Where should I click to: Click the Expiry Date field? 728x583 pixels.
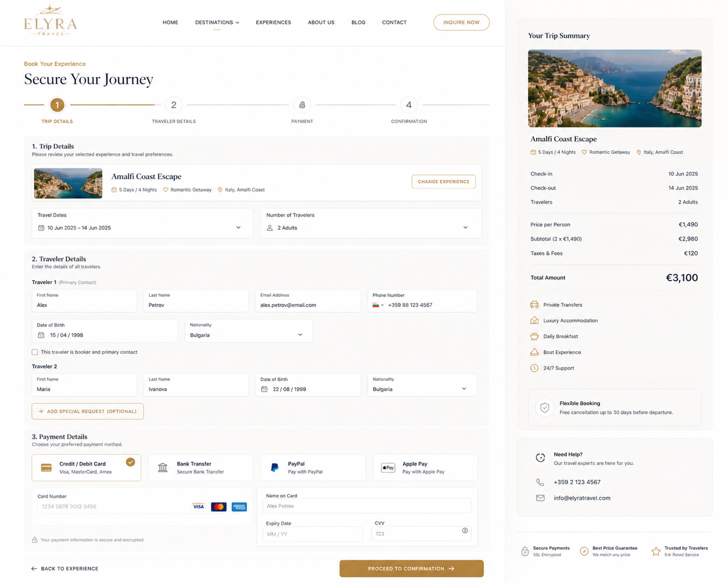313,534
